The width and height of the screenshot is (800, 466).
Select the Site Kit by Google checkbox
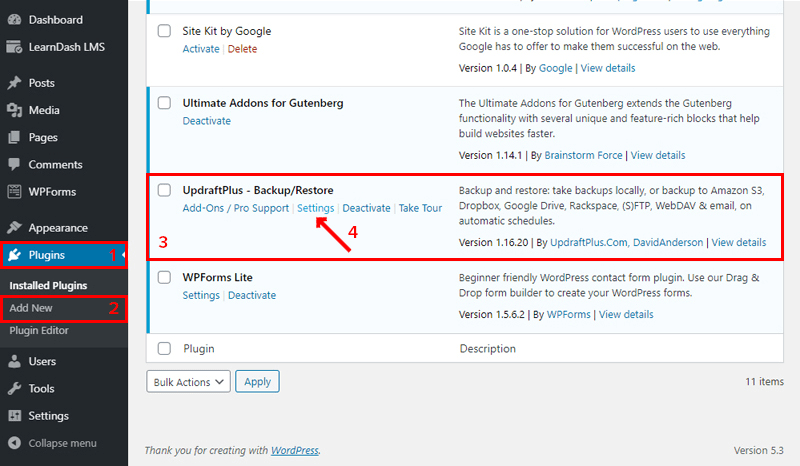(x=164, y=31)
